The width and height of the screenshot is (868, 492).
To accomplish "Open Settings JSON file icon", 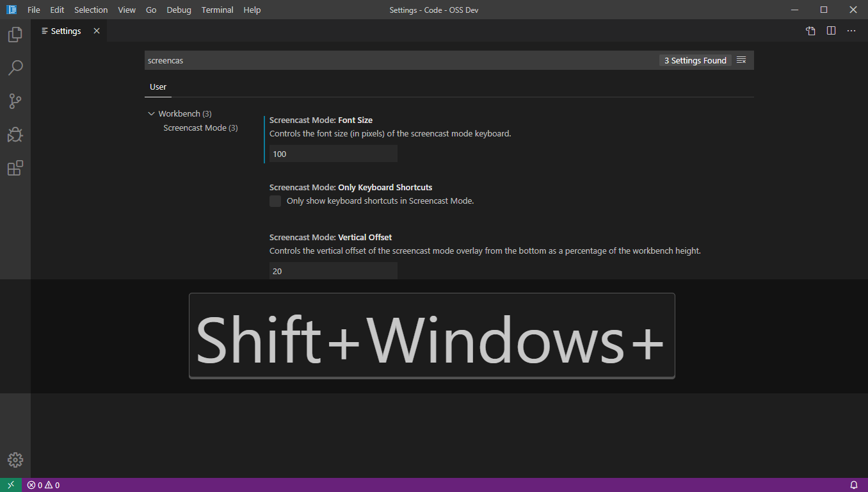I will [810, 31].
